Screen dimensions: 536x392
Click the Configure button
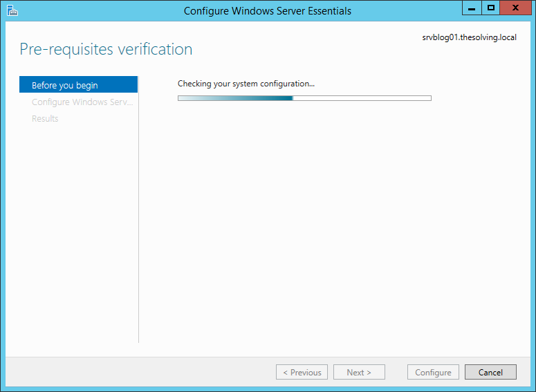pos(433,372)
